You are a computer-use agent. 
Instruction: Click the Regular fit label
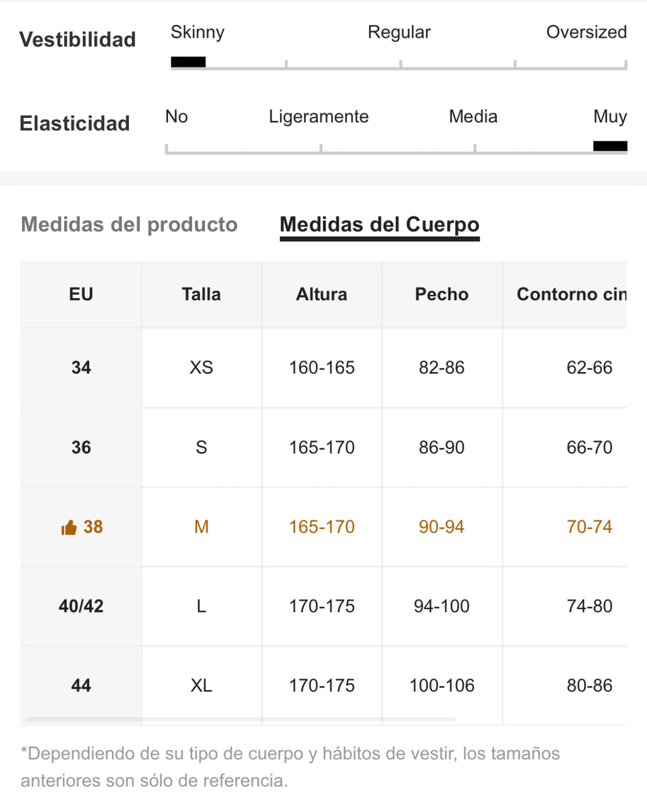click(x=399, y=32)
